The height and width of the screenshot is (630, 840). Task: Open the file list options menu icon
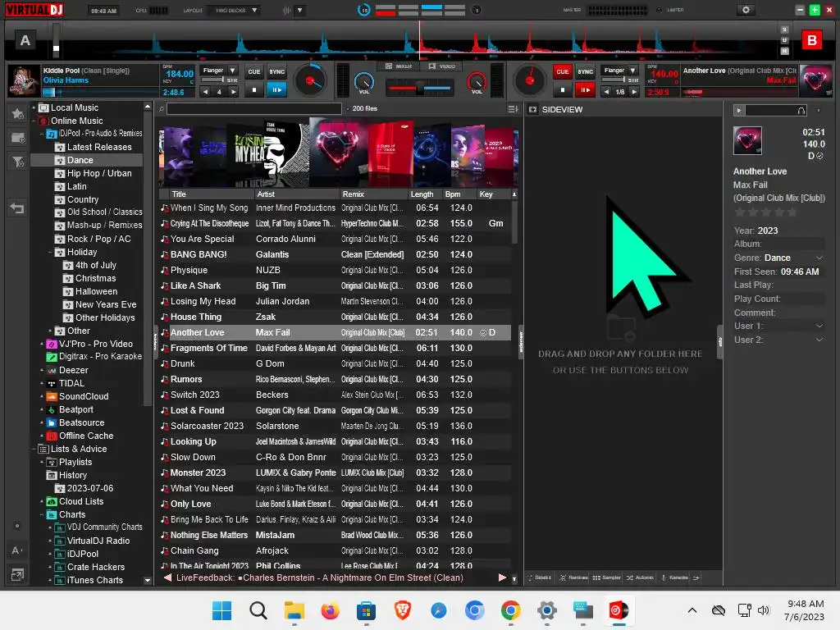(x=513, y=109)
